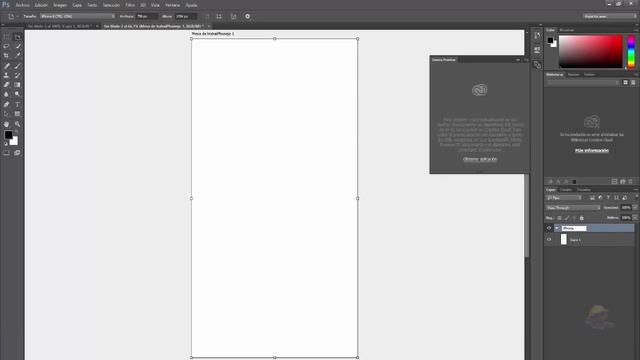640x360 pixels.
Task: Open artboard options gear in options bar
Action: click(x=248, y=16)
